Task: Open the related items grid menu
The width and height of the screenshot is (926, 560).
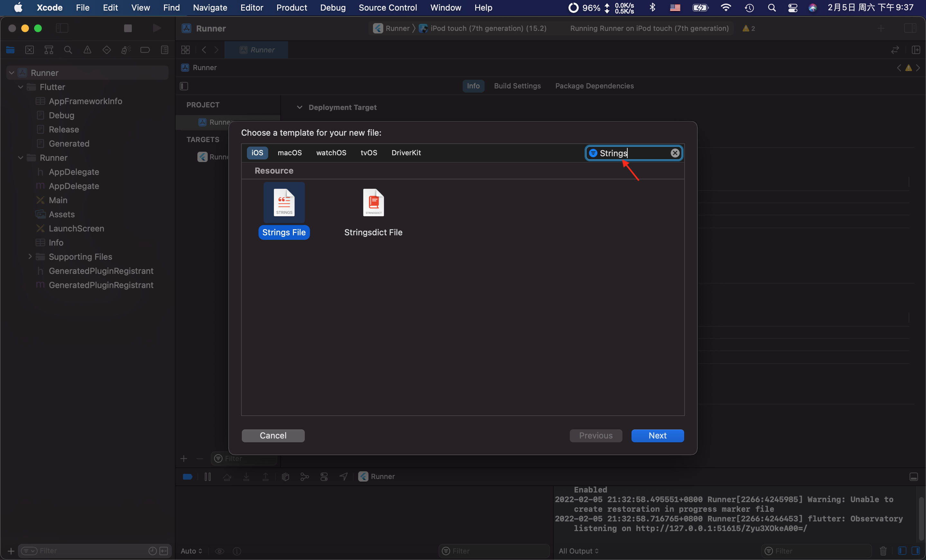Action: coord(186,50)
